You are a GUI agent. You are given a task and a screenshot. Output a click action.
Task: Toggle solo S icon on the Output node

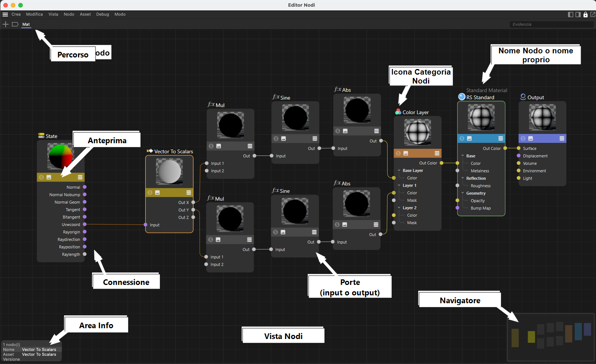tap(523, 138)
